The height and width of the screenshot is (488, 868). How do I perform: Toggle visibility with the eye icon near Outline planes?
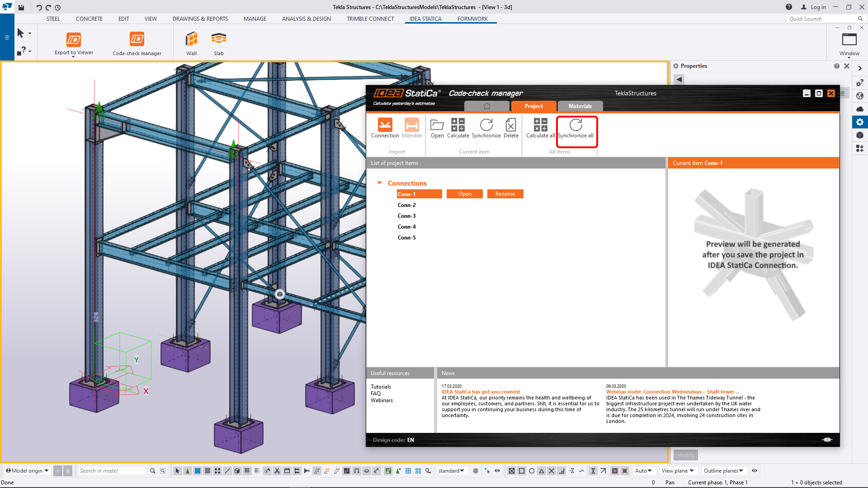(x=754, y=471)
